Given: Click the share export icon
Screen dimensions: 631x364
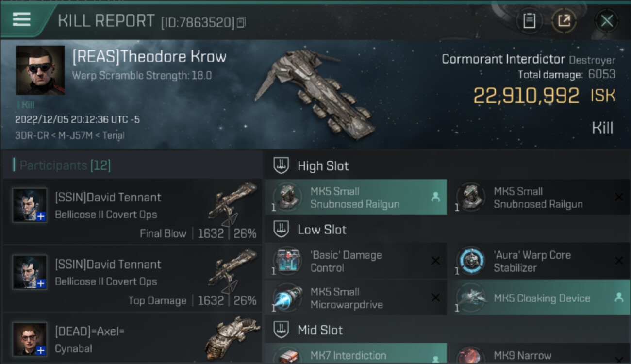Looking at the screenshot, I should pos(564,21).
